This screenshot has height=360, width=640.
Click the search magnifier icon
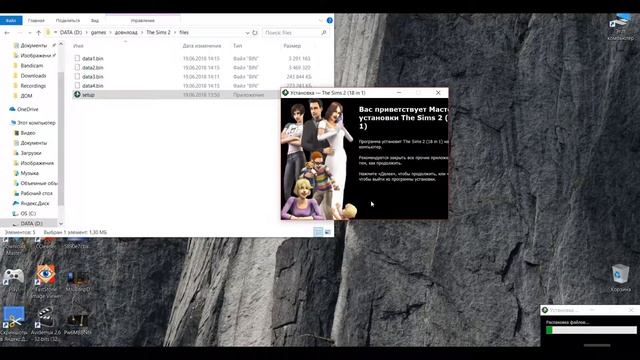coord(324,32)
